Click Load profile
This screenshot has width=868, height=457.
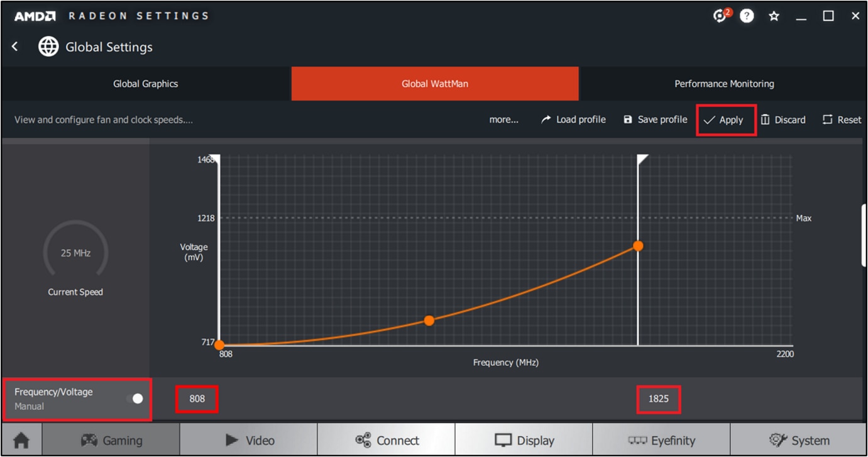[573, 119]
